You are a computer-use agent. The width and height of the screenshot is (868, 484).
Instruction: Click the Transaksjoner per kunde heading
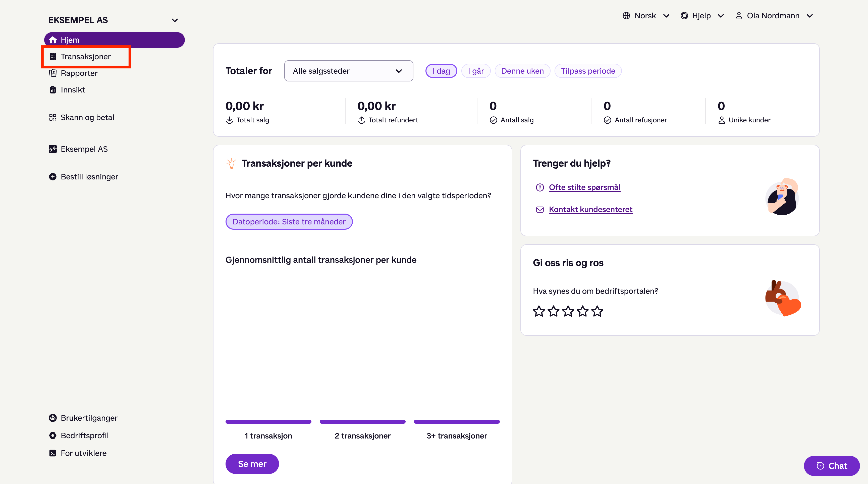pos(297,163)
